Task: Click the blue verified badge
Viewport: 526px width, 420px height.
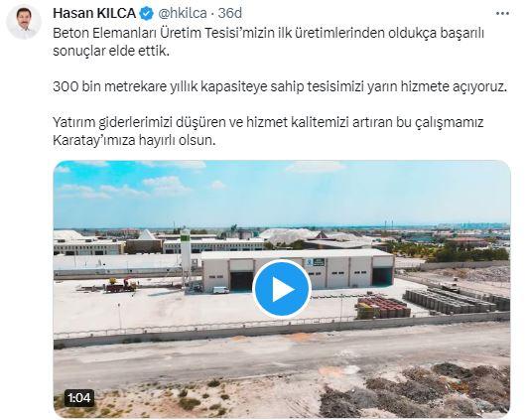Action: (x=147, y=14)
